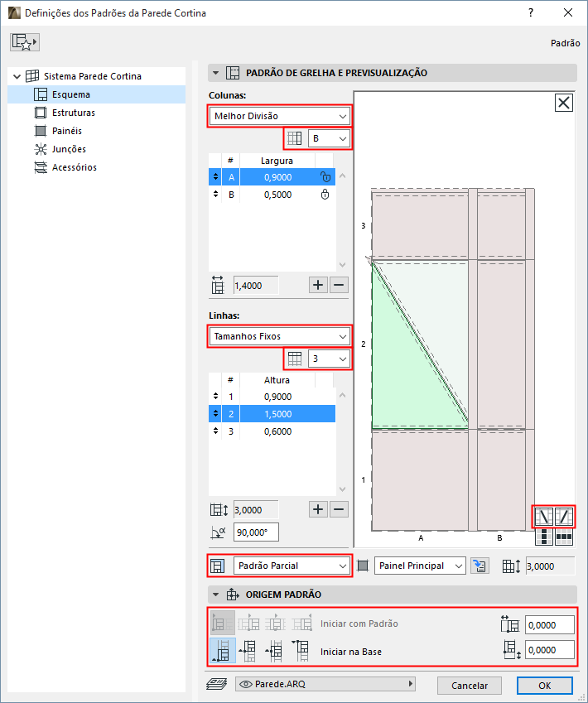Collapse the Sistema Parede Cortina tree node
588x703 pixels.
tap(17, 77)
